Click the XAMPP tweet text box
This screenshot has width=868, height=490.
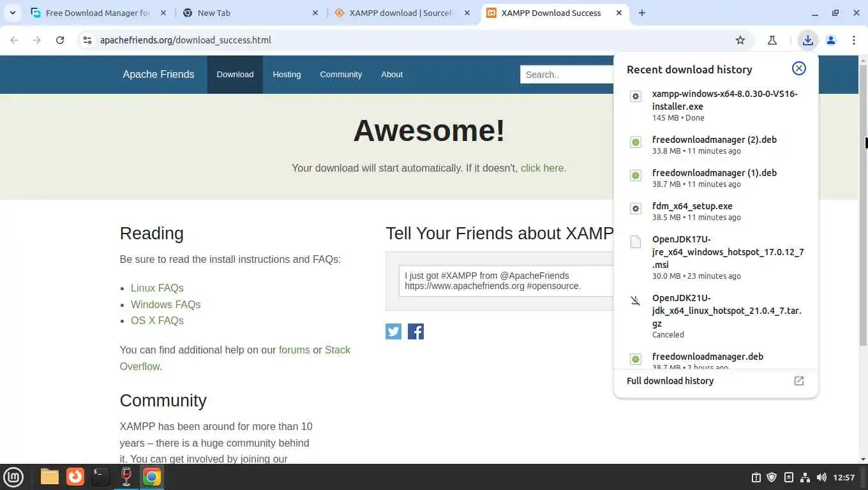click(507, 281)
